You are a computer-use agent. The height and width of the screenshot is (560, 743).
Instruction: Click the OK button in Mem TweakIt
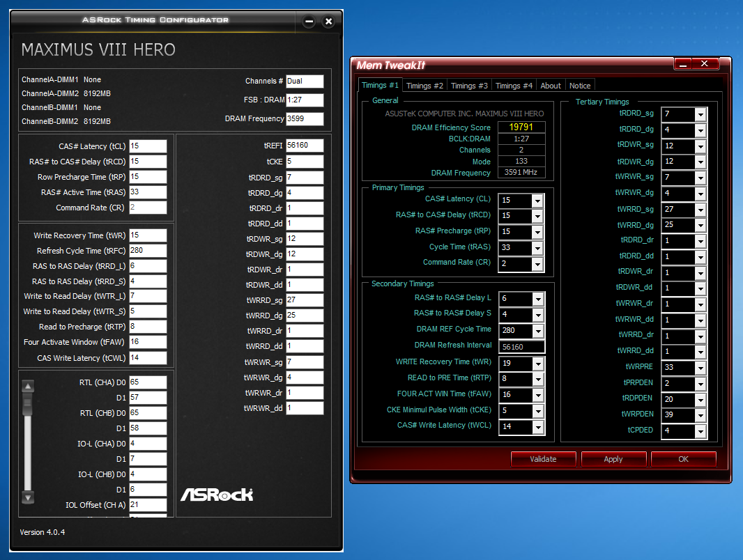(683, 459)
